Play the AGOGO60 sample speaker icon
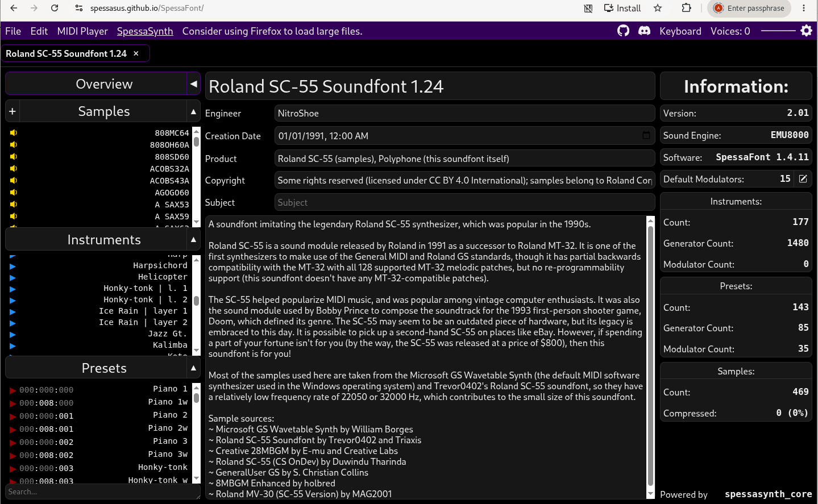The image size is (818, 504). point(14,193)
